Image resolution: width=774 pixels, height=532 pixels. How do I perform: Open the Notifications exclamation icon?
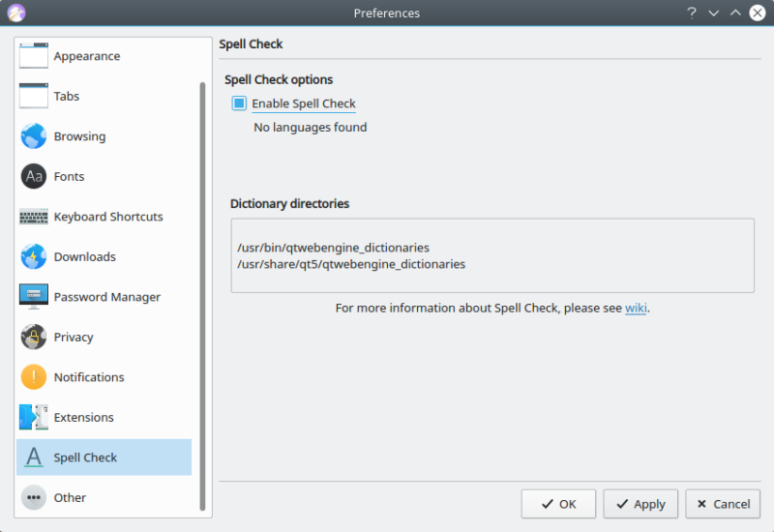(34, 377)
